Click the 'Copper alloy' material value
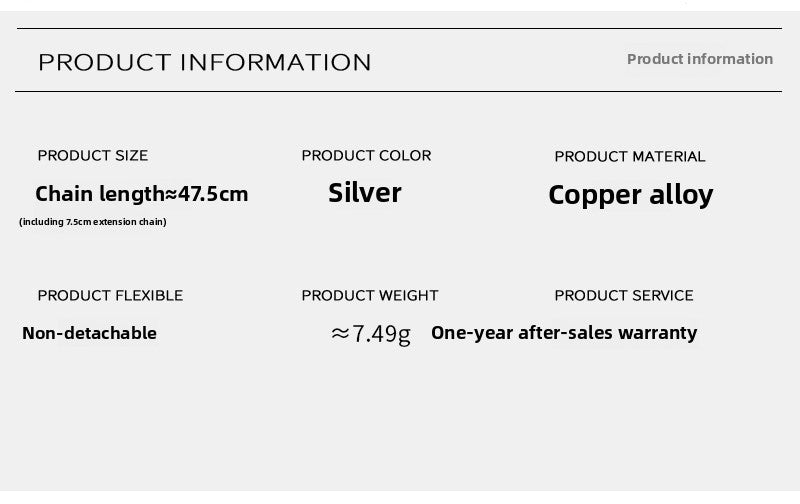 pos(631,194)
